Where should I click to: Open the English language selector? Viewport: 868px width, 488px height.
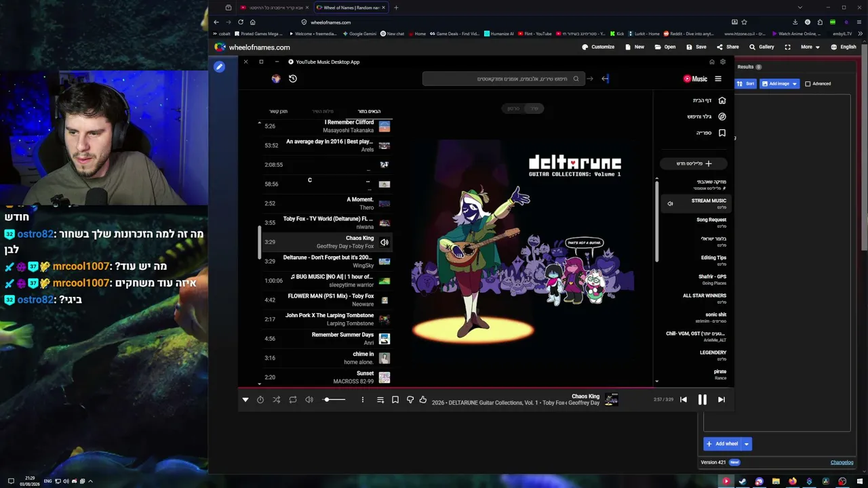coord(843,47)
